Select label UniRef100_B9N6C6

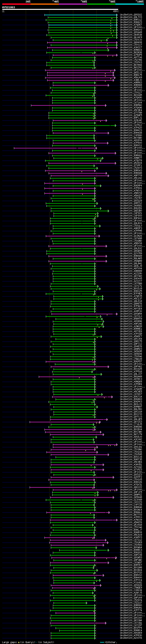coord(131,50)
